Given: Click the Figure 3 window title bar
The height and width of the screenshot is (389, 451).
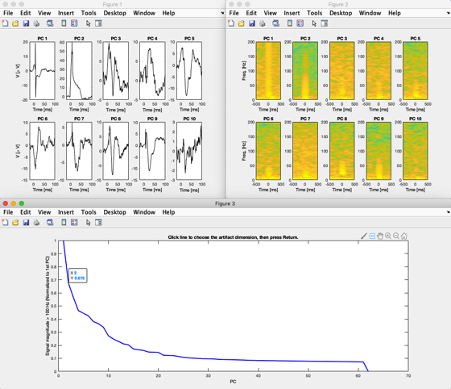Looking at the screenshot, I should click(x=225, y=203).
